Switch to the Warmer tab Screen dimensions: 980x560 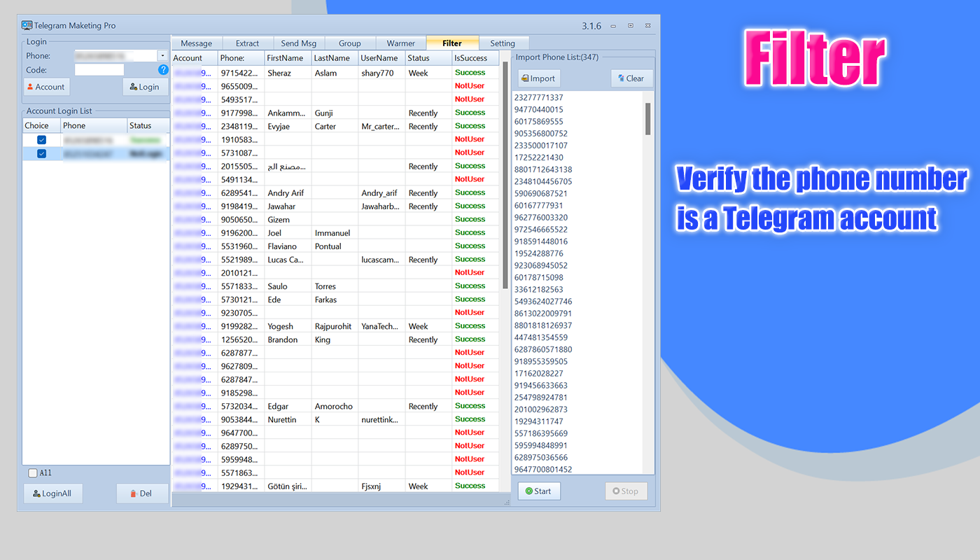point(401,43)
